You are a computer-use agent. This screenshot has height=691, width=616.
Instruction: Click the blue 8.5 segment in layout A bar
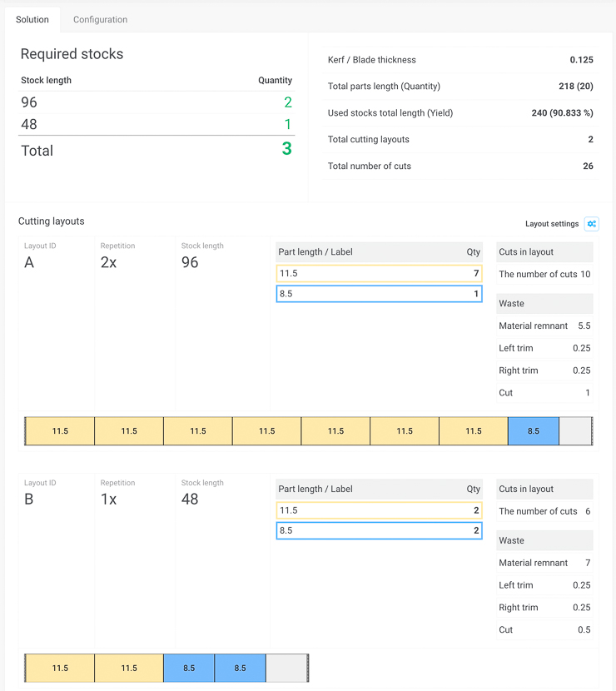point(533,431)
